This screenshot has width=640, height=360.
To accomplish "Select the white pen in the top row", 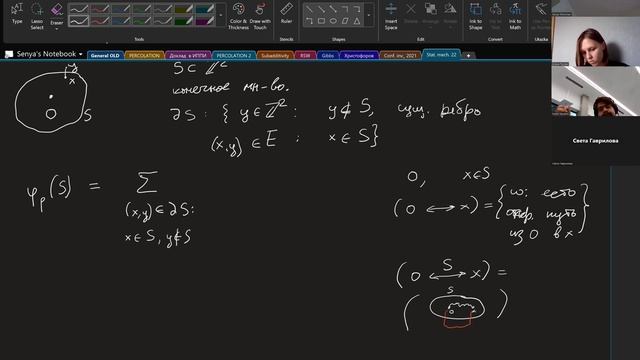I will point(78,9).
